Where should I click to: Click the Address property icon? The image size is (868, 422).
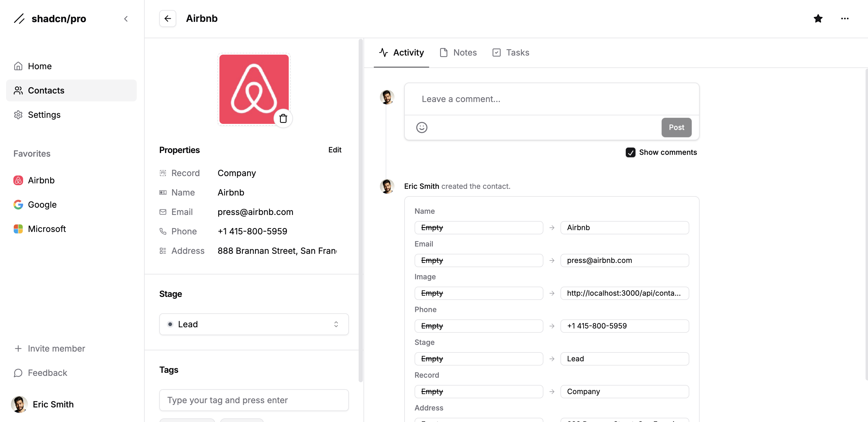163,251
